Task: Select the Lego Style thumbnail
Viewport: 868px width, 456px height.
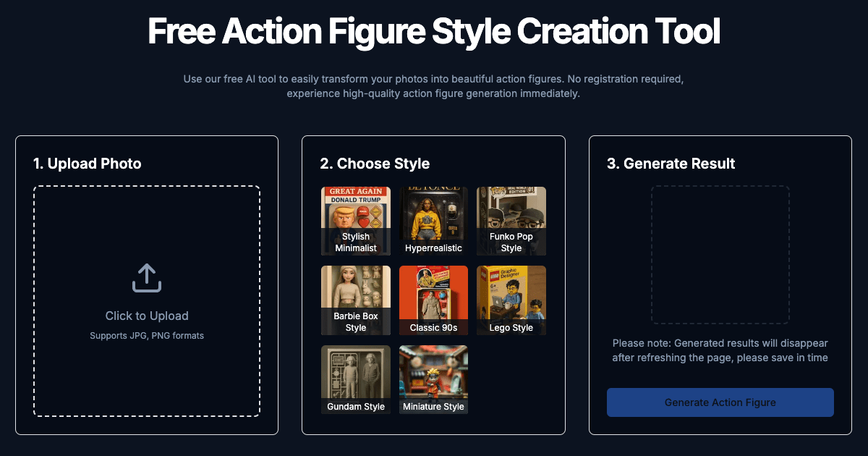Action: click(x=511, y=300)
